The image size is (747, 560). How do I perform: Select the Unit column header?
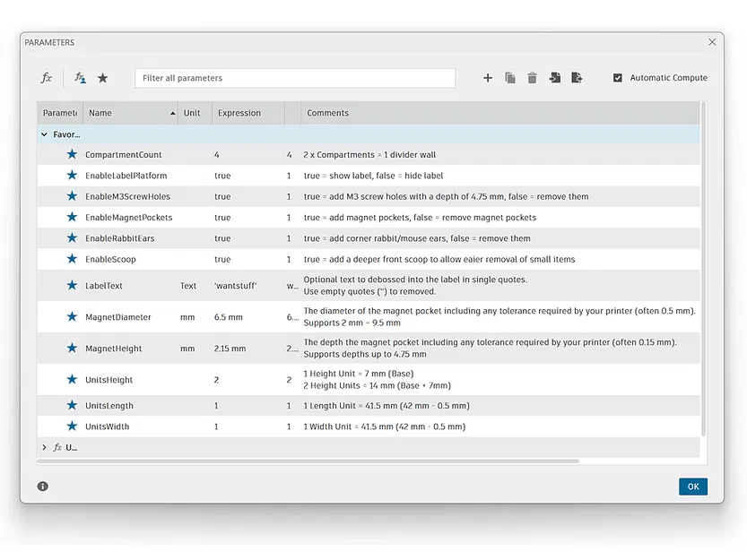tap(193, 113)
